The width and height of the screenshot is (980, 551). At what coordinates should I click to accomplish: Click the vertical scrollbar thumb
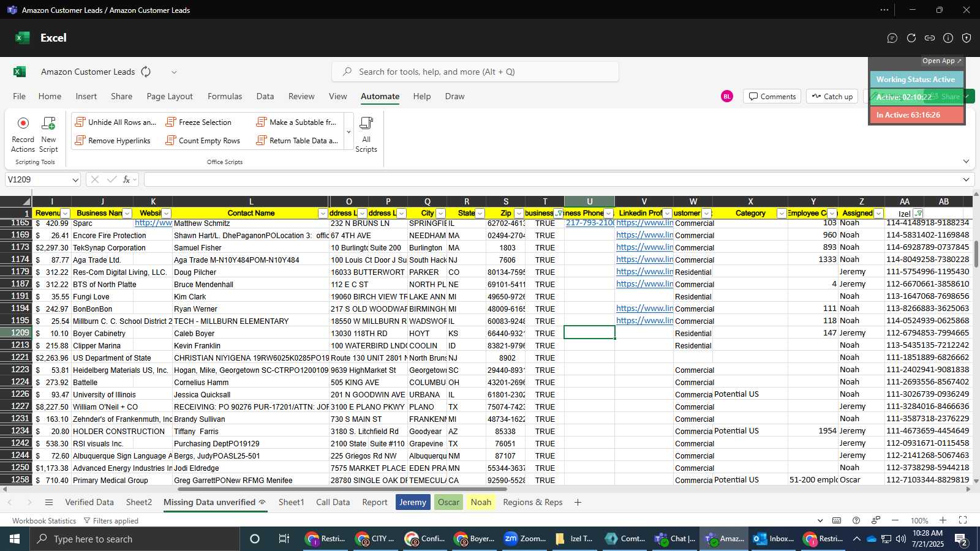pyautogui.click(x=976, y=254)
